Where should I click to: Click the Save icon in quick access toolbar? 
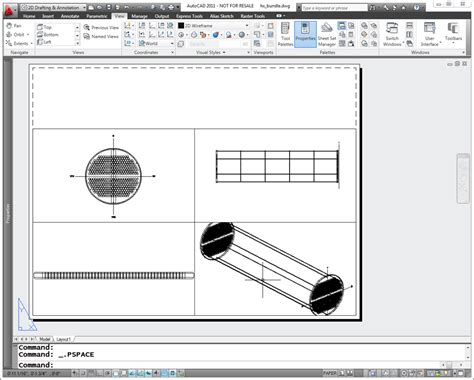pyautogui.click(x=109, y=7)
